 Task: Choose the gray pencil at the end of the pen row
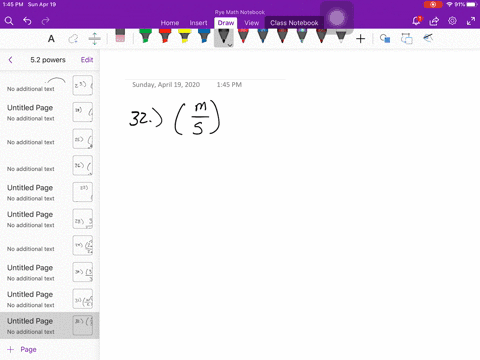[x=341, y=36]
